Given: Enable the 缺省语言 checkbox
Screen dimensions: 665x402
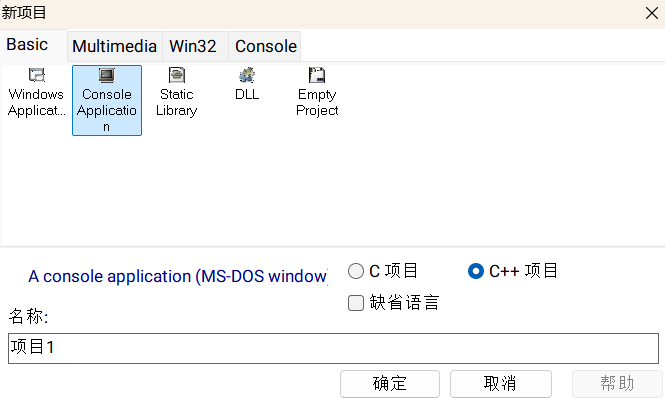Looking at the screenshot, I should tap(356, 303).
